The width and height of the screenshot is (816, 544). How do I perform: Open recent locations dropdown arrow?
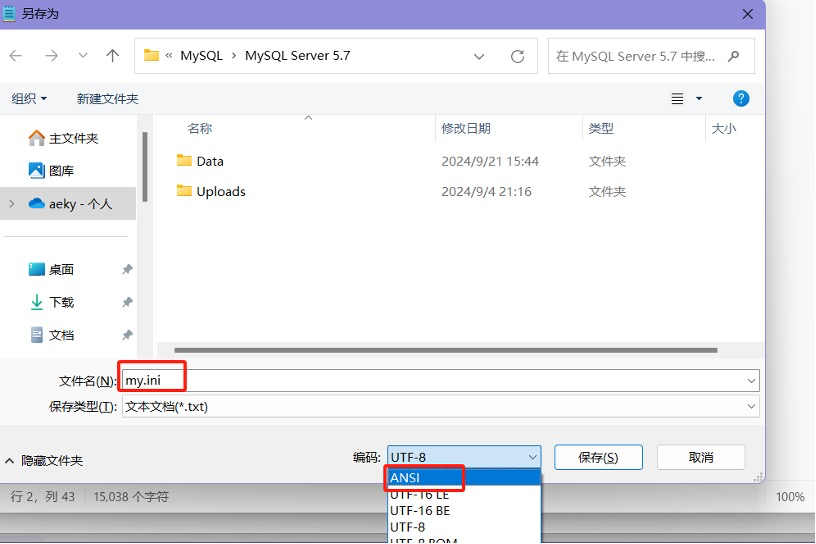point(83,56)
